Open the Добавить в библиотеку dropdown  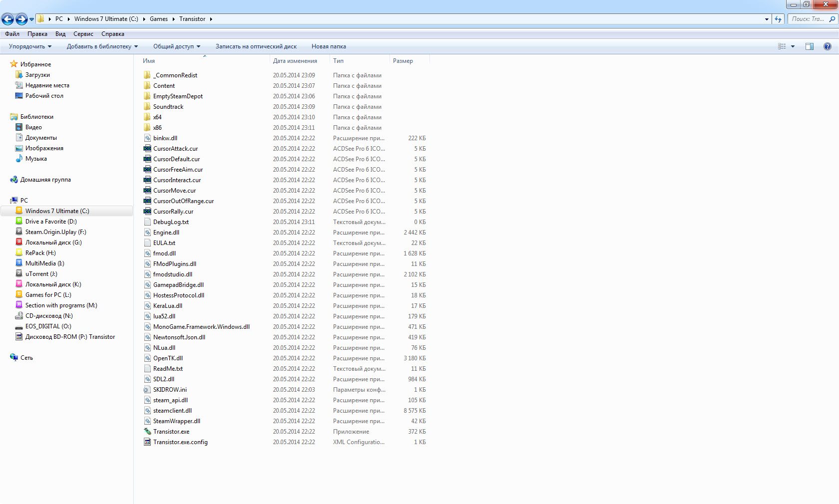[102, 46]
